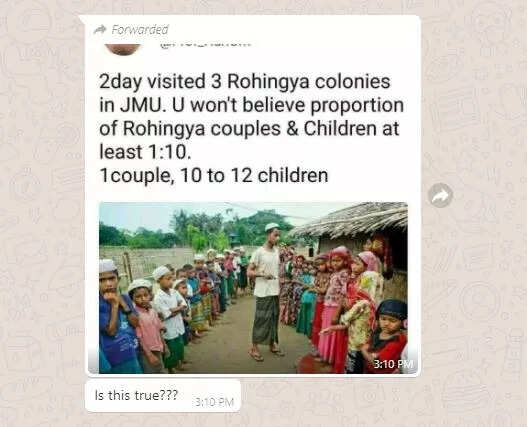Click the "in JMU. U won't believe proportion" line
The image size is (527, 427).
251,105
